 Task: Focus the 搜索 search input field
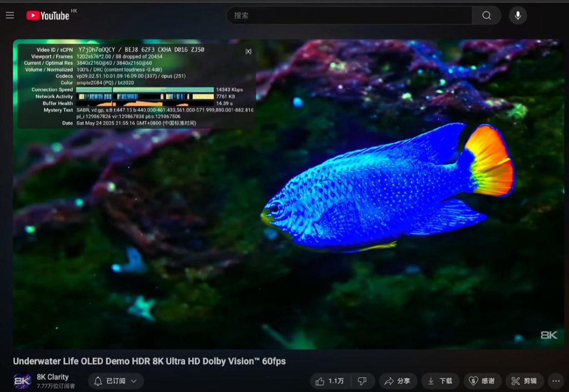tap(349, 16)
